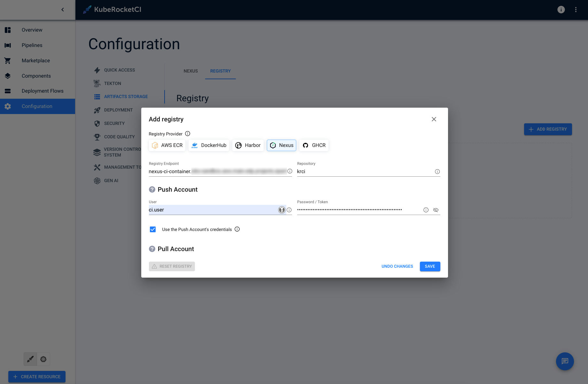Open Deployment Flows from the sidebar

click(43, 91)
